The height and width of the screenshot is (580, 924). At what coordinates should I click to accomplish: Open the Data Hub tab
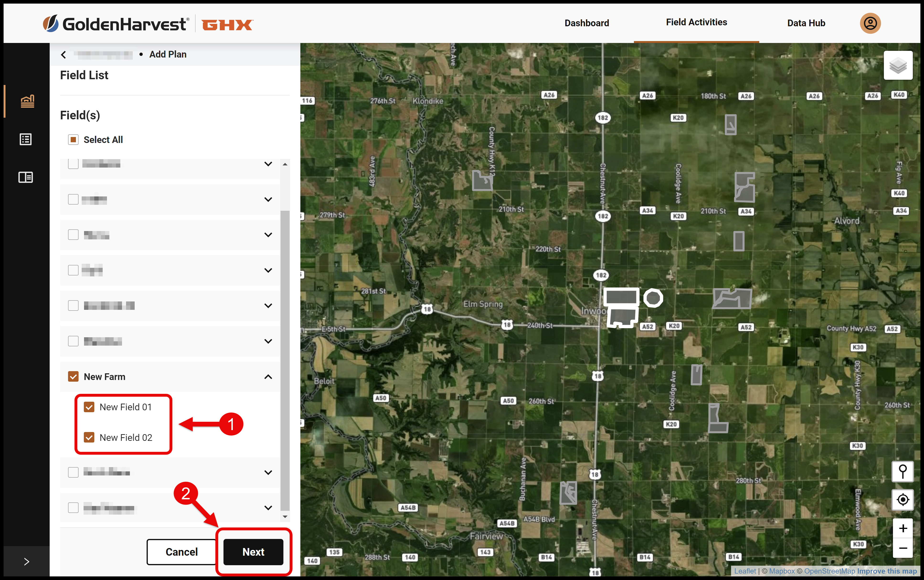click(806, 23)
